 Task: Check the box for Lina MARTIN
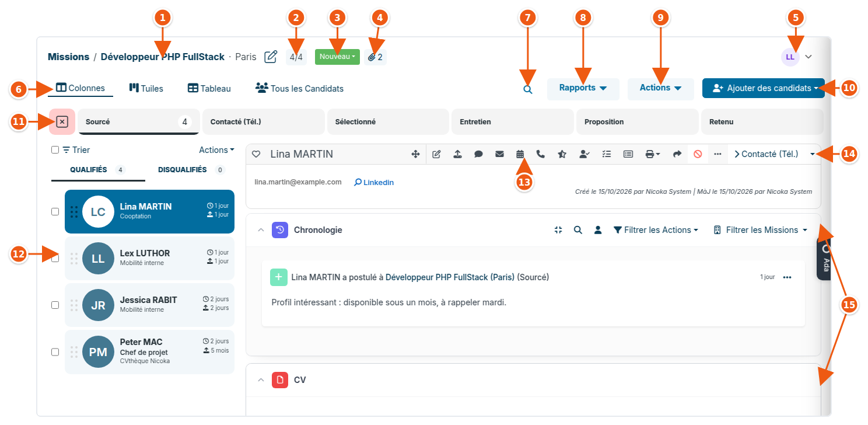55,211
